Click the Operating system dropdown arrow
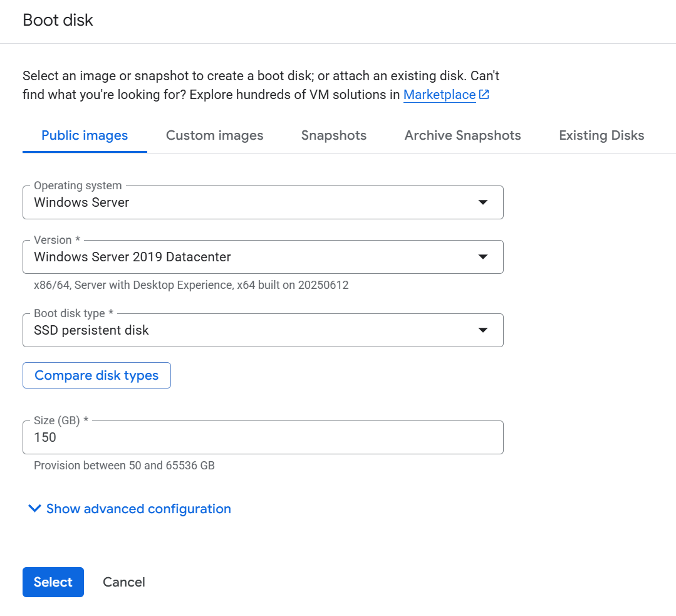This screenshot has width=676, height=616. pos(482,202)
